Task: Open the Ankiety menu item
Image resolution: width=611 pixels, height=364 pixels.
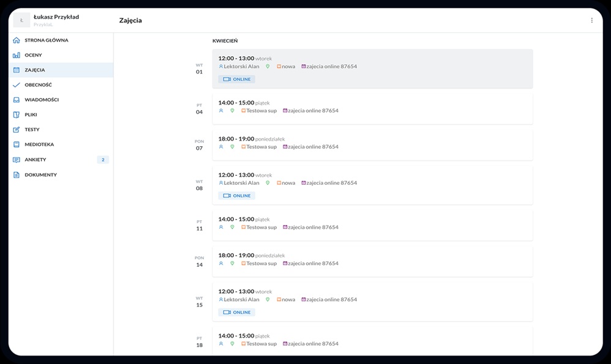Action: coord(36,160)
